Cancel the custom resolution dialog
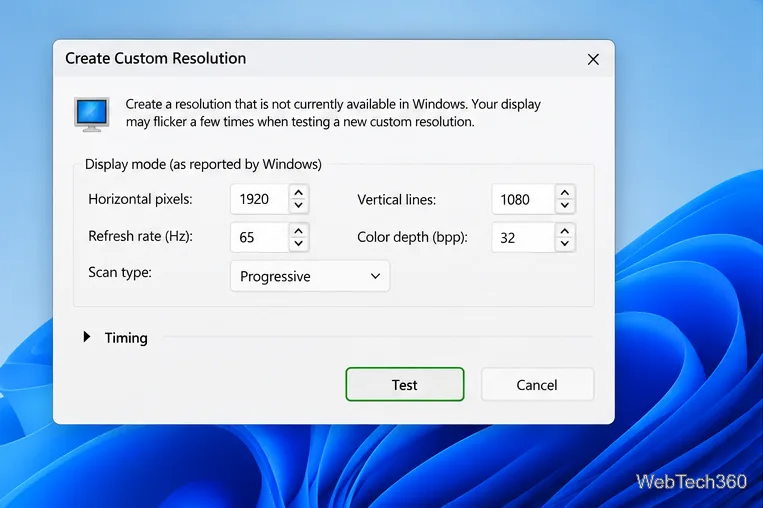 (x=537, y=384)
